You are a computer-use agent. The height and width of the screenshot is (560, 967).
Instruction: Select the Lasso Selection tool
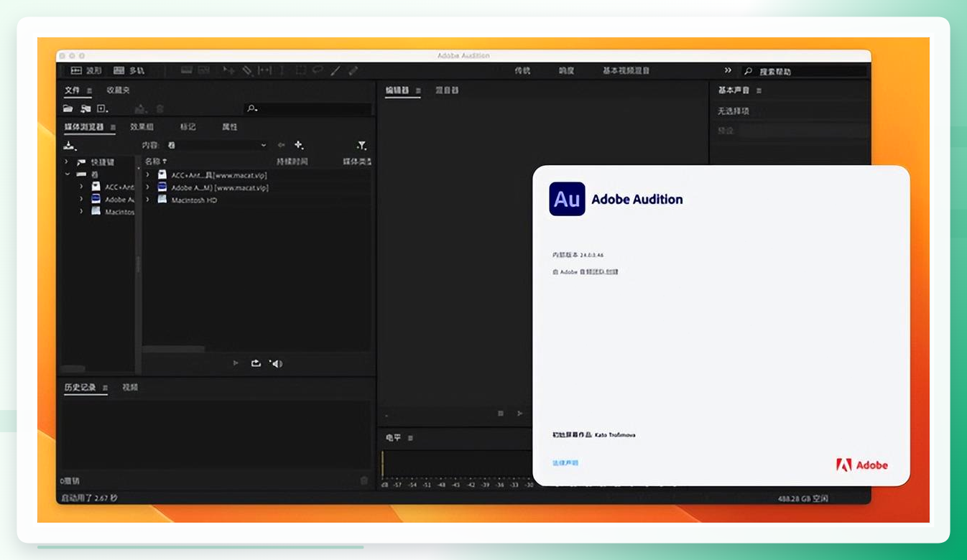click(317, 70)
